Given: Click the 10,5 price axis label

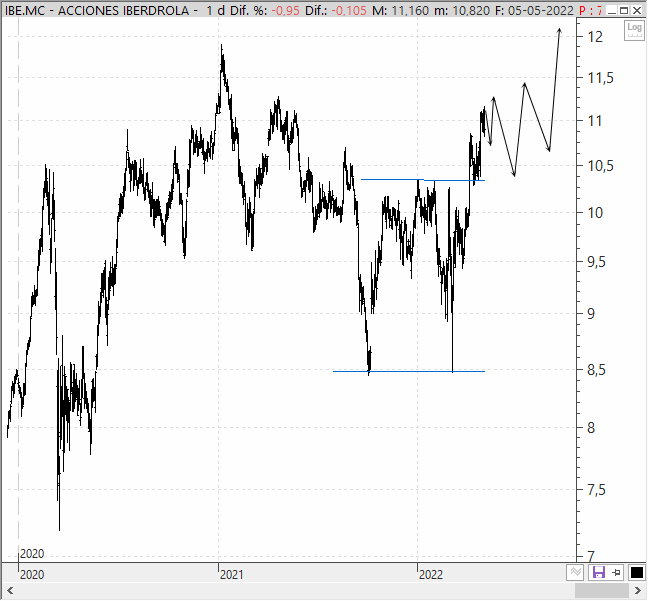Looking at the screenshot, I should (601, 166).
